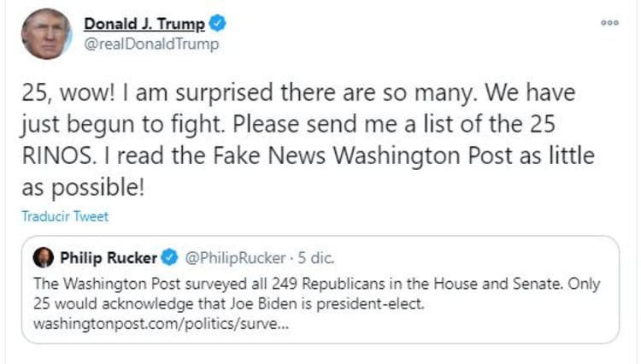Viewport: 641px width, 364px height.
Task: Click the Traducir Tweet link
Action: pos(65,217)
